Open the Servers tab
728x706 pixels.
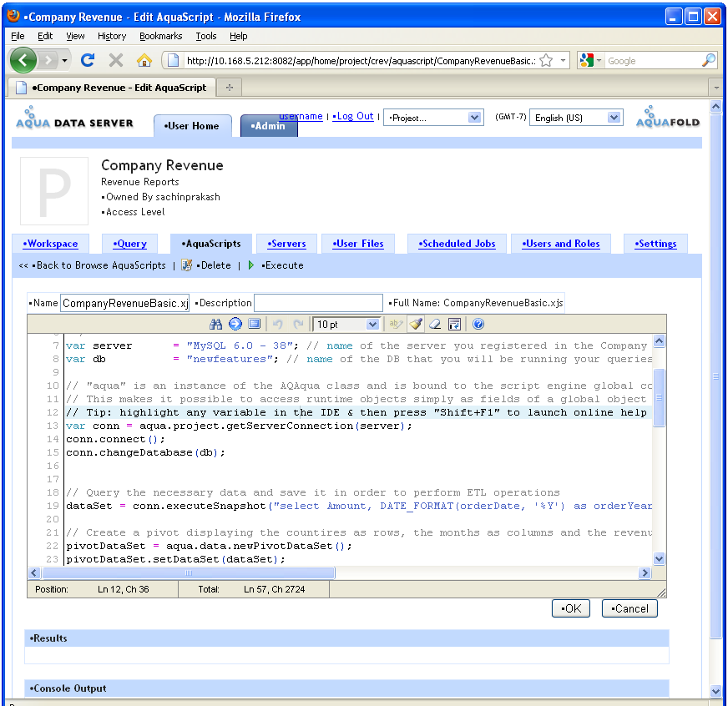286,244
